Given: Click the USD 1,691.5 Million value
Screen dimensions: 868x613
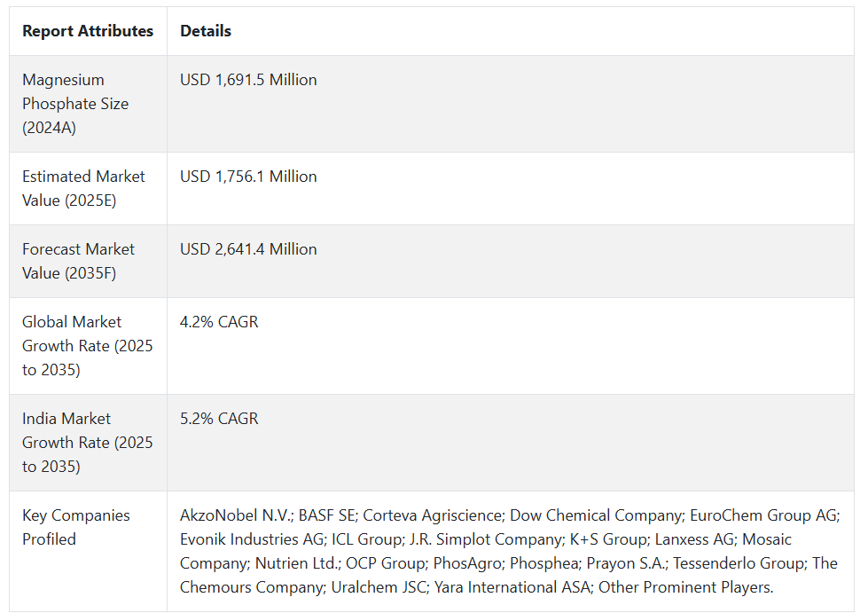Looking at the screenshot, I should point(248,80).
